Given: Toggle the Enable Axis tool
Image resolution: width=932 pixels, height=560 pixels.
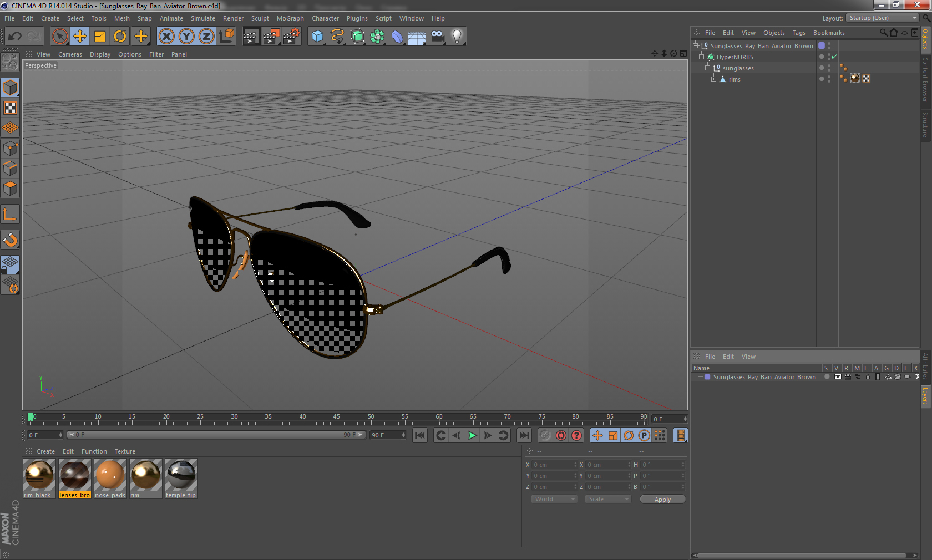Looking at the screenshot, I should (x=10, y=215).
